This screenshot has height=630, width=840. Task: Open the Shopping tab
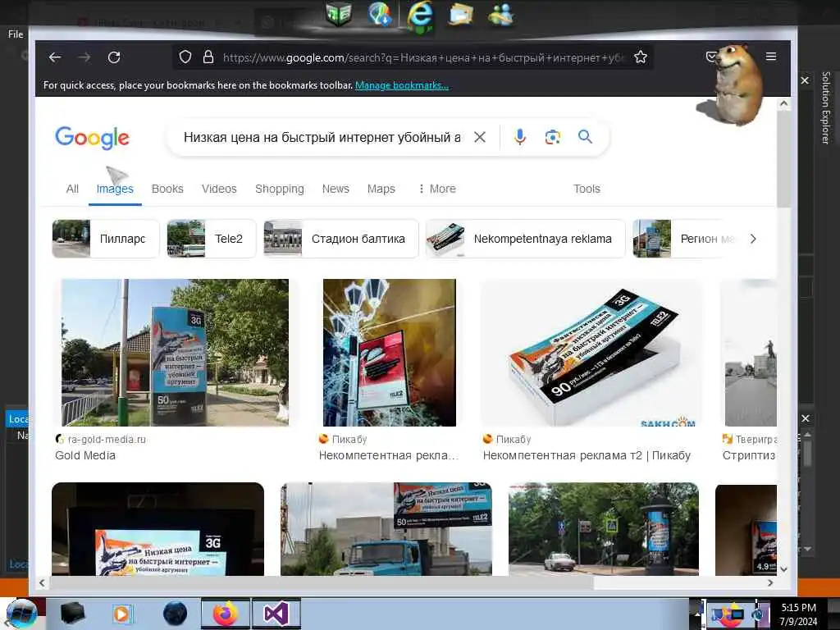(x=279, y=189)
